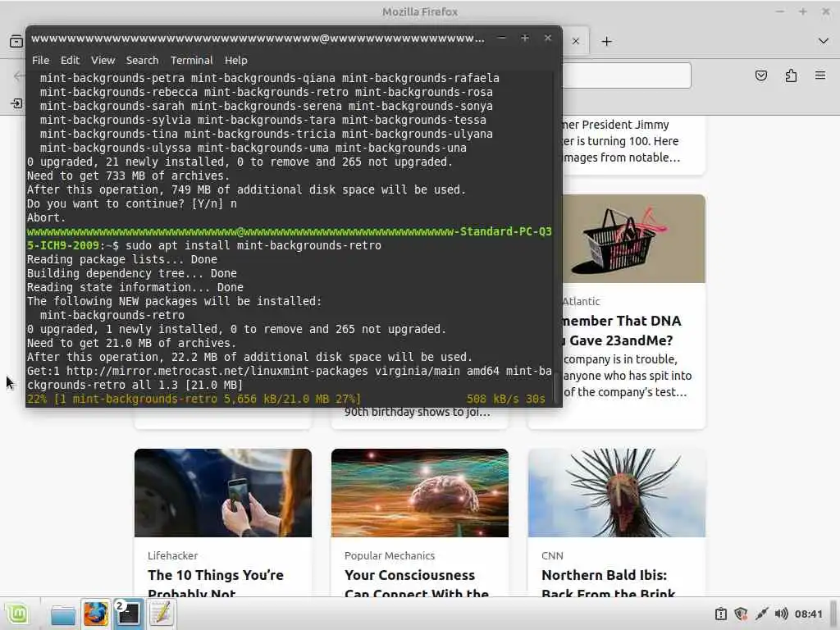840x630 pixels.
Task: Click the Firefox address bar field
Action: [626, 75]
